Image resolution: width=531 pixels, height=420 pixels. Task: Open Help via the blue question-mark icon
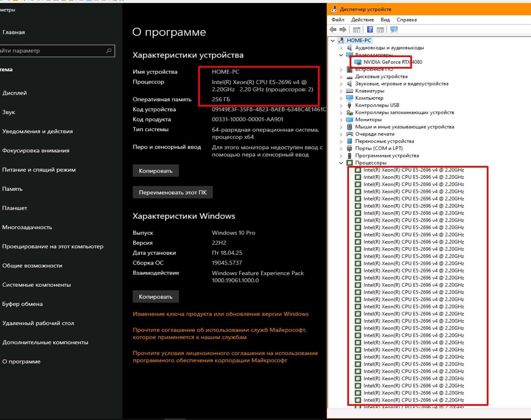[x=370, y=30]
